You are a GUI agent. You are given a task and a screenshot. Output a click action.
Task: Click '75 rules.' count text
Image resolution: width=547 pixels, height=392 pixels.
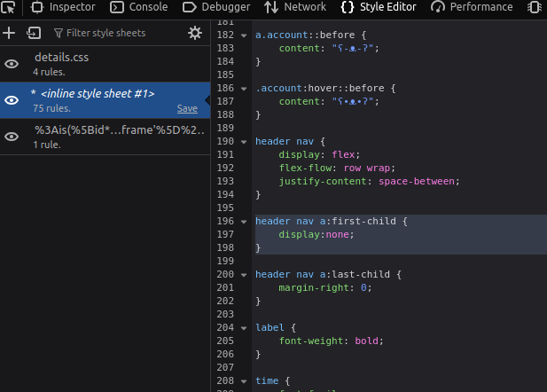coord(52,108)
